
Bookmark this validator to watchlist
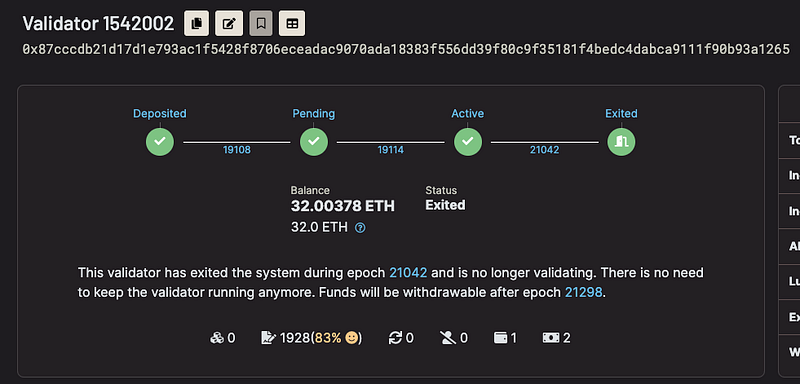click(x=261, y=23)
